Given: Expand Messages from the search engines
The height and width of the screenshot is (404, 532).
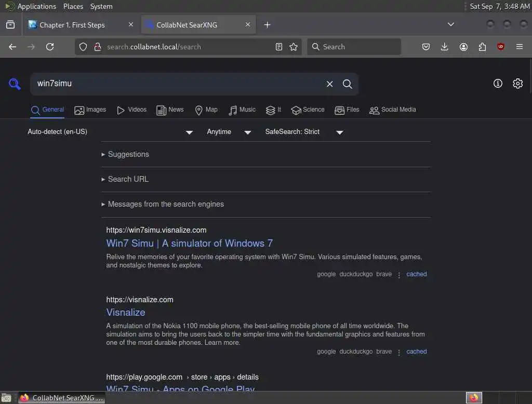Looking at the screenshot, I should 163,204.
